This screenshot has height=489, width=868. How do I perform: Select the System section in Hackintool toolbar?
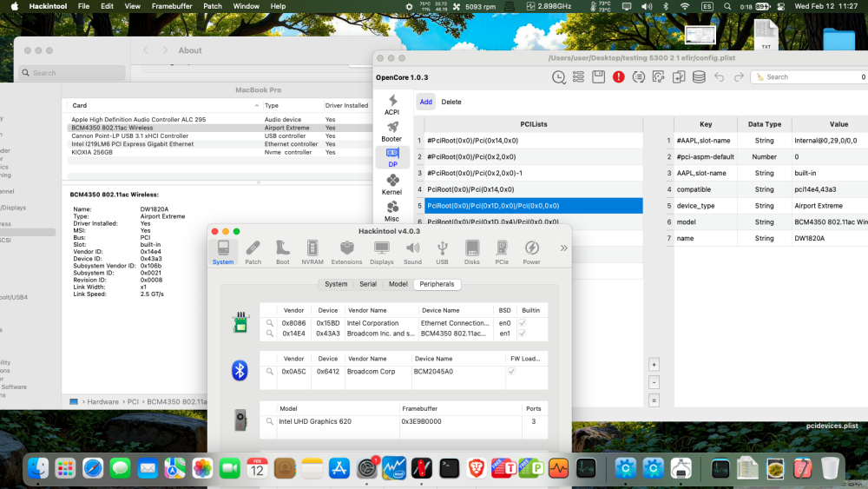click(223, 253)
